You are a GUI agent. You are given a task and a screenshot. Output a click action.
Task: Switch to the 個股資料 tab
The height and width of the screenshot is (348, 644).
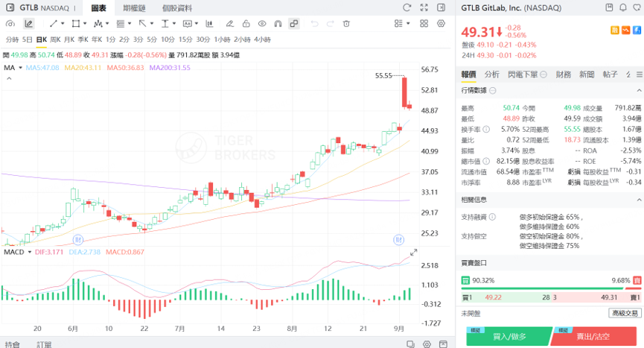177,7
